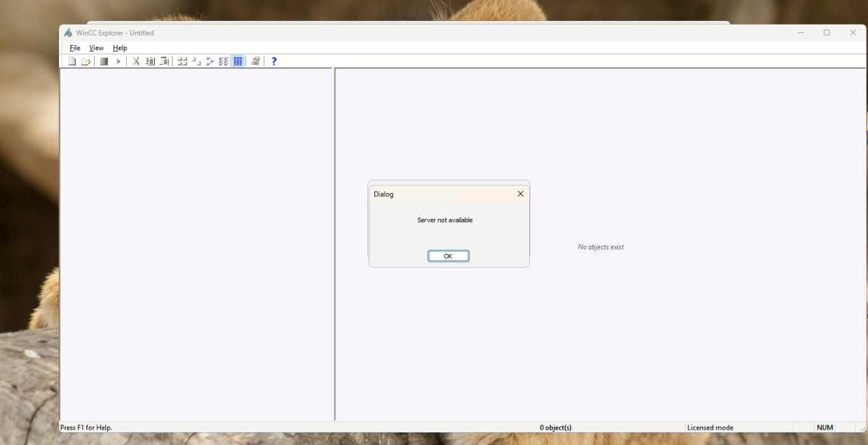
Task: Click the 'Server not available' message text
Action: [x=445, y=220]
